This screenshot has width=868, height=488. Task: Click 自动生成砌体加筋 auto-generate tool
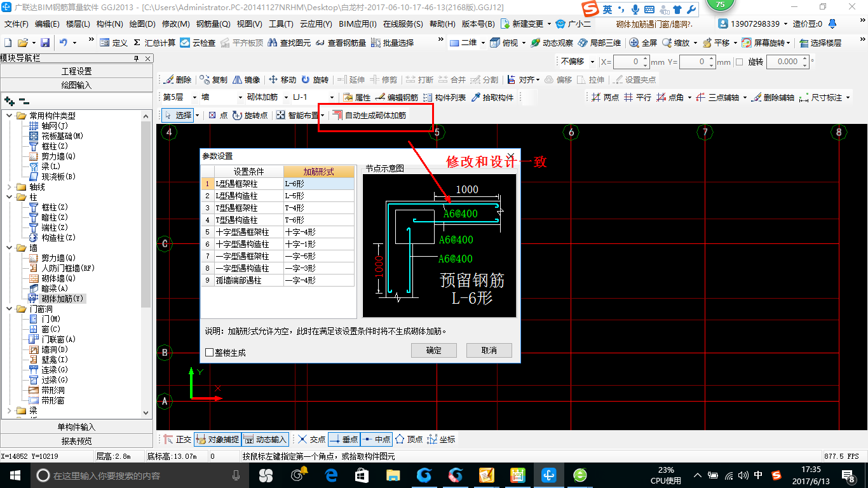coord(369,115)
